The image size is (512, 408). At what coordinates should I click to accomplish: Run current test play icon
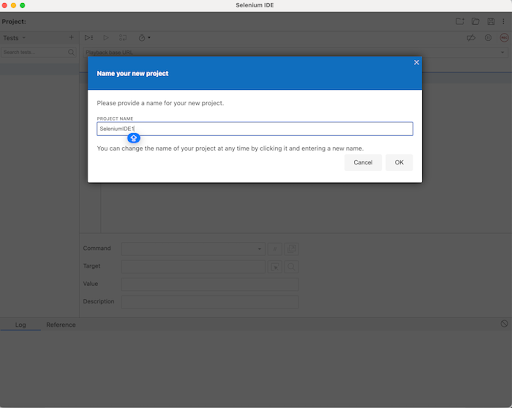[x=106, y=38]
